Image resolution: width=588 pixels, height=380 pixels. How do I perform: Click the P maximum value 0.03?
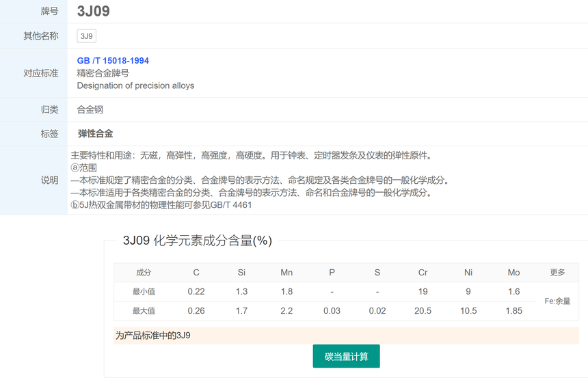coord(332,311)
